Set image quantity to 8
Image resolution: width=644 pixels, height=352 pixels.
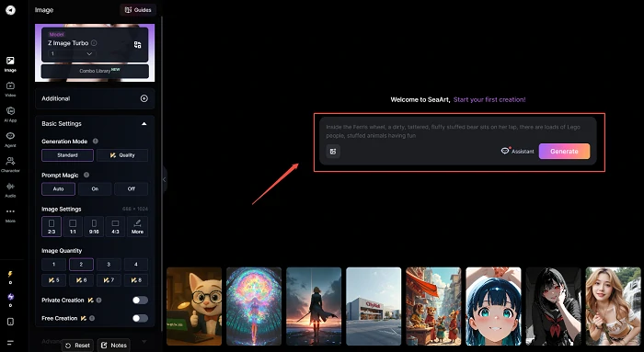136,280
